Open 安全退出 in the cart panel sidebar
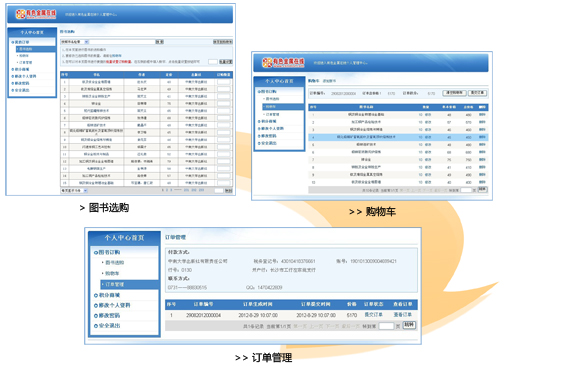 pyautogui.click(x=268, y=143)
